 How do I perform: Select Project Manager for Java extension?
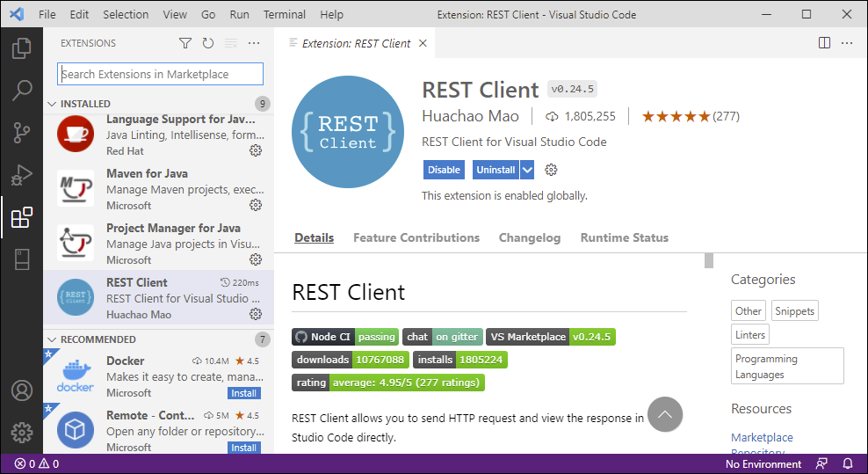coord(158,244)
